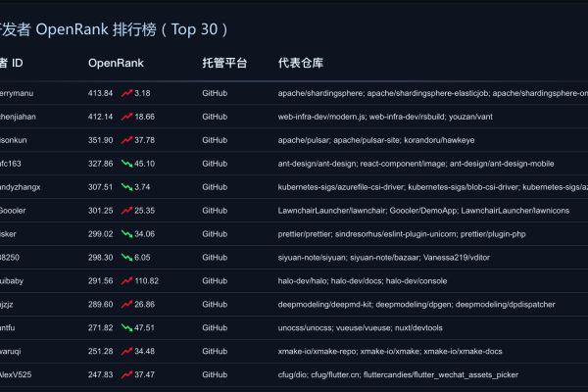Click developer ID ending in 'andyzhangx'

coord(21,187)
